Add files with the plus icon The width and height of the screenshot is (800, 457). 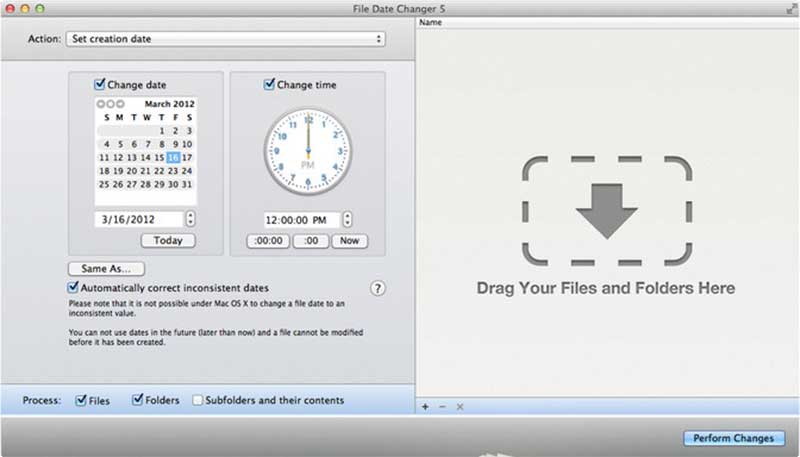[x=426, y=407]
